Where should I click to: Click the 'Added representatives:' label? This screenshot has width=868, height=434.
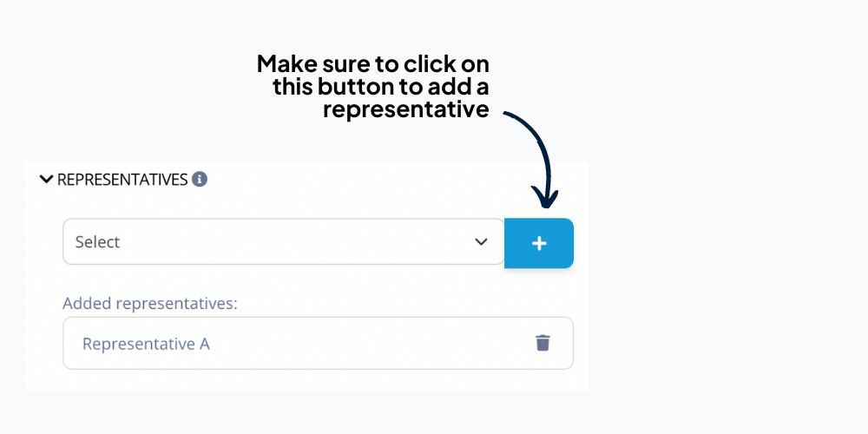coord(149,303)
